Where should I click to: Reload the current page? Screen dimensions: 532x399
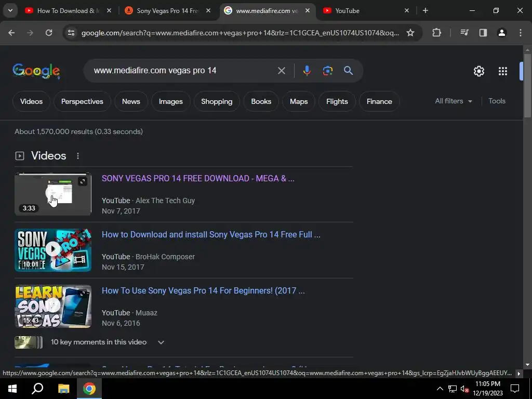(x=49, y=33)
